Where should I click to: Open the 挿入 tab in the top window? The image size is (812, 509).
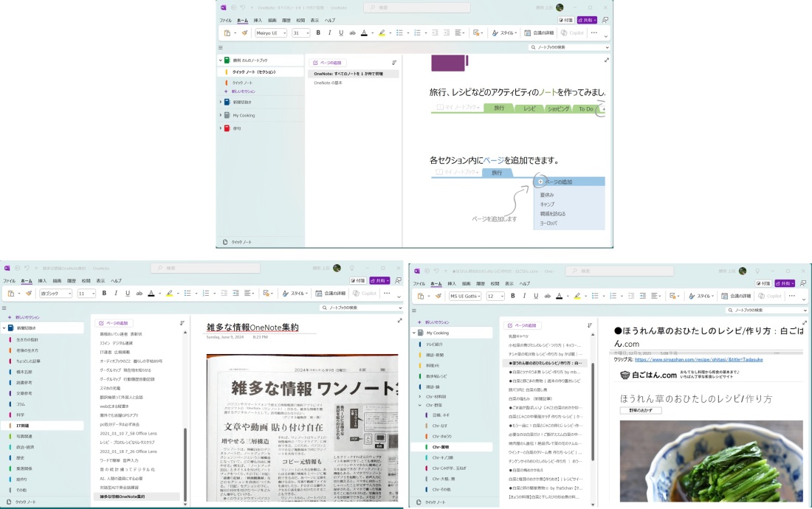coord(258,20)
